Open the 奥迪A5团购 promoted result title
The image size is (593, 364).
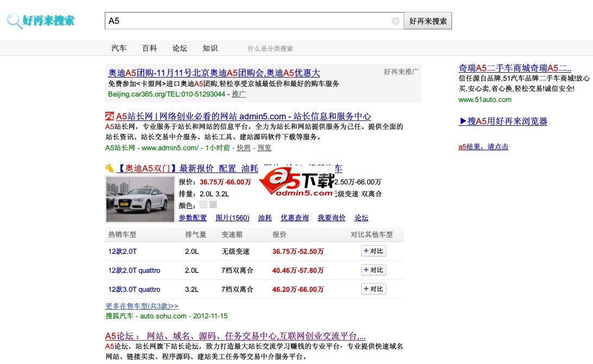(214, 73)
